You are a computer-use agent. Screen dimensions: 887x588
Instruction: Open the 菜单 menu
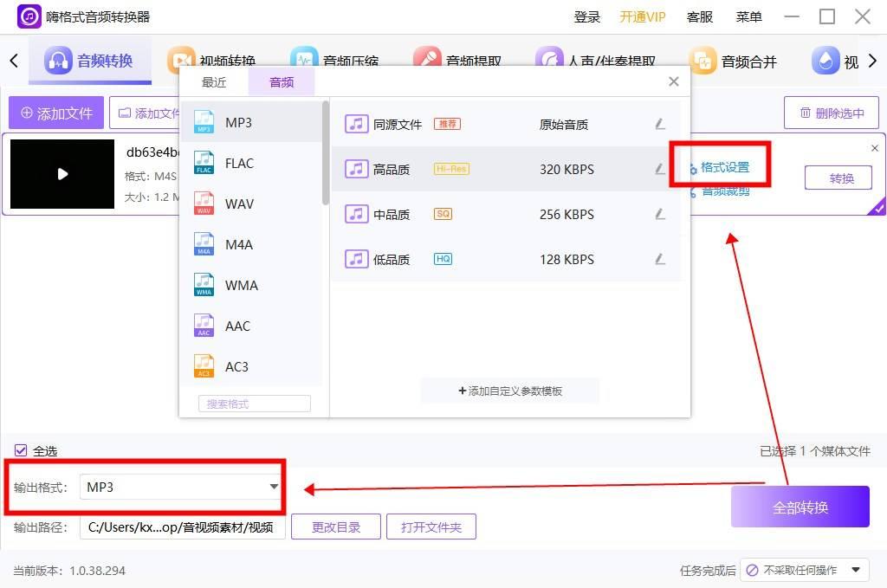click(748, 16)
